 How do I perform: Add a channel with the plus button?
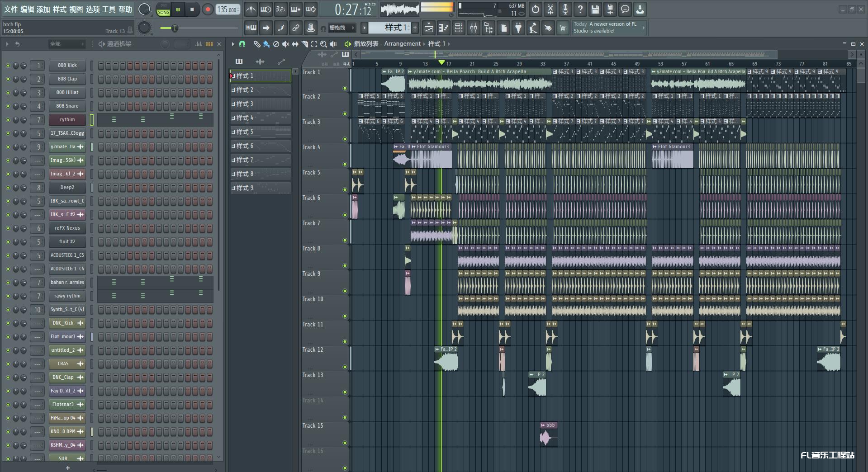[68, 468]
